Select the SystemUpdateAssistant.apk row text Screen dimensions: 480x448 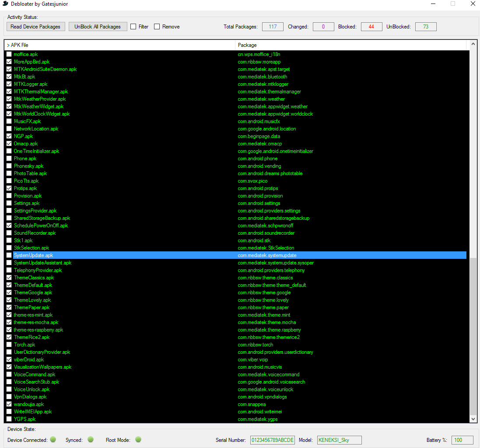point(42,263)
